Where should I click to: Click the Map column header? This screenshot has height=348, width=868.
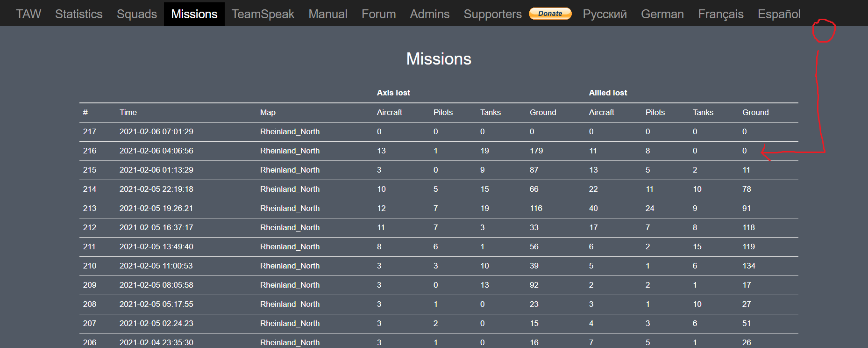(268, 112)
